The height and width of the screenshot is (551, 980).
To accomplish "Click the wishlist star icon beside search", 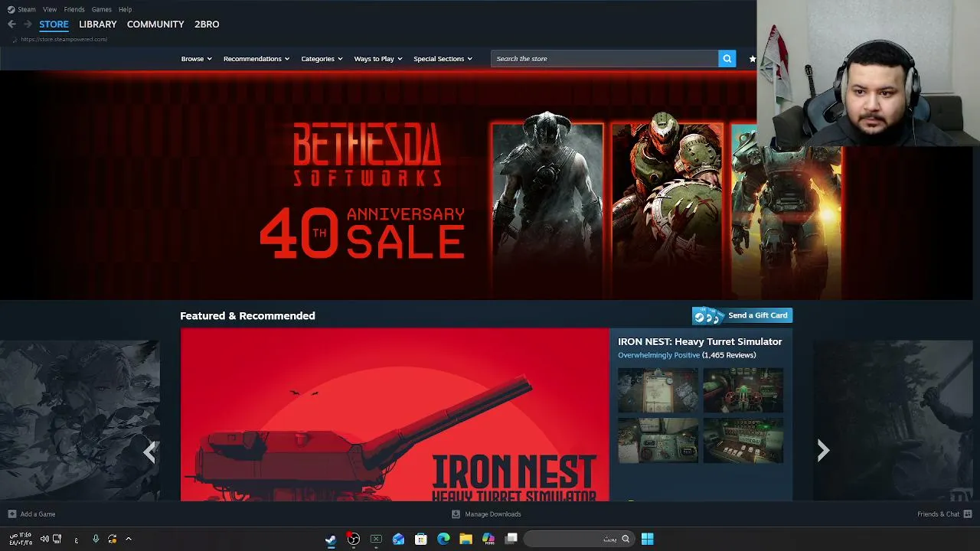I will (753, 59).
